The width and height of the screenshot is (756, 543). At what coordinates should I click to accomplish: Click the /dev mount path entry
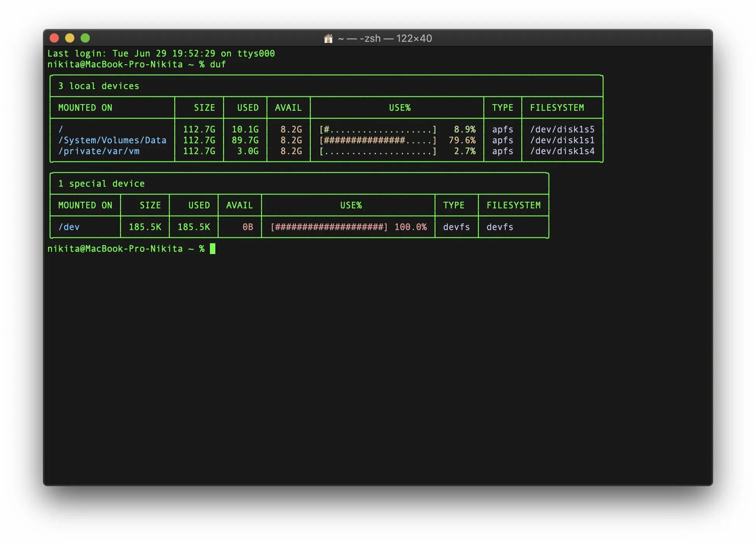[69, 227]
